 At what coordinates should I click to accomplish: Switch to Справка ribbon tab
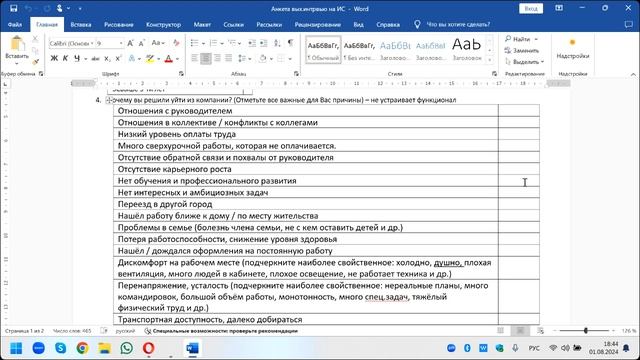[388, 24]
